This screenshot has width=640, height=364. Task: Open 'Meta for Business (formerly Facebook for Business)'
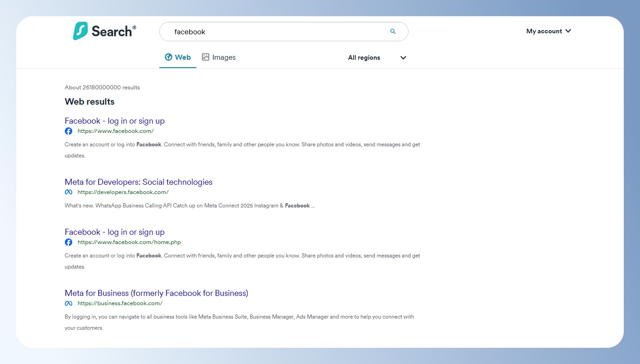pyautogui.click(x=157, y=293)
